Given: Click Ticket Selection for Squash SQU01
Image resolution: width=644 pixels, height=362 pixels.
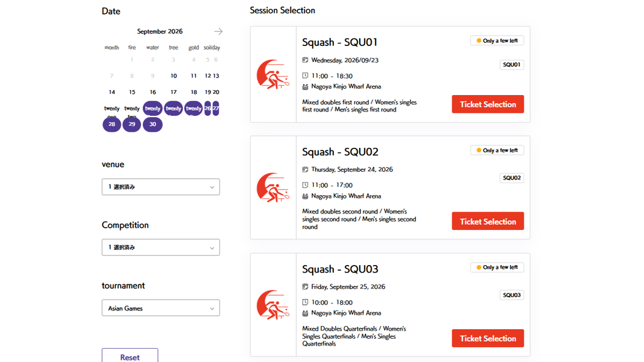Looking at the screenshot, I should [x=488, y=104].
